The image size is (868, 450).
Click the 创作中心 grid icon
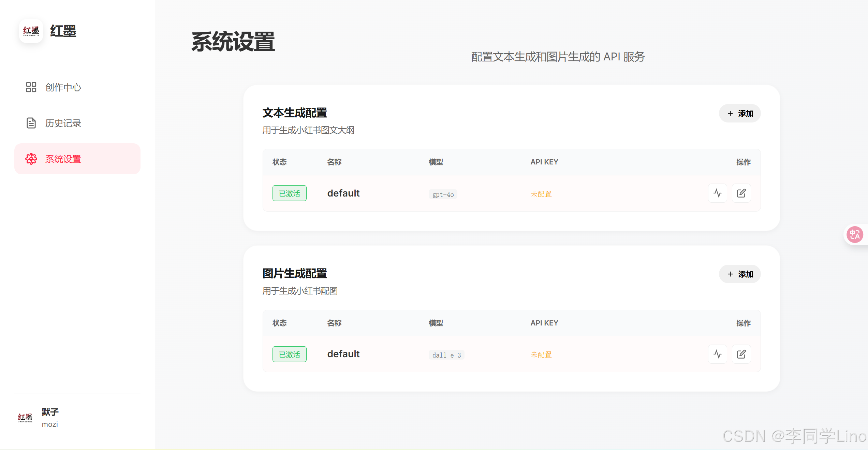[31, 87]
